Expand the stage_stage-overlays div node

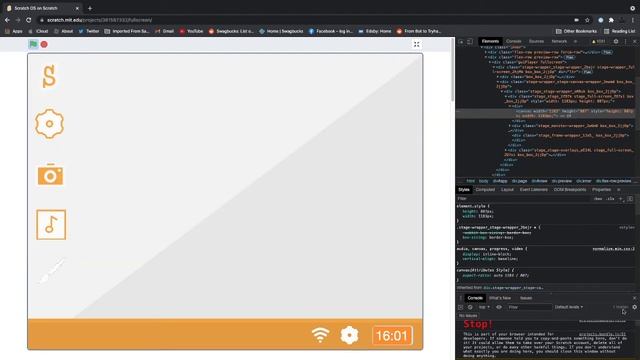(x=506, y=150)
